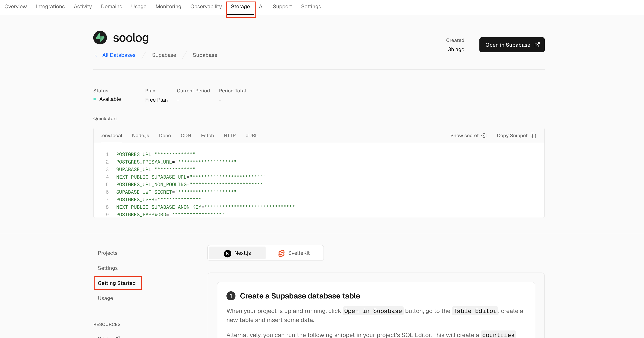Image resolution: width=644 pixels, height=338 pixels.
Task: Open the Observability tab
Action: [206, 7]
